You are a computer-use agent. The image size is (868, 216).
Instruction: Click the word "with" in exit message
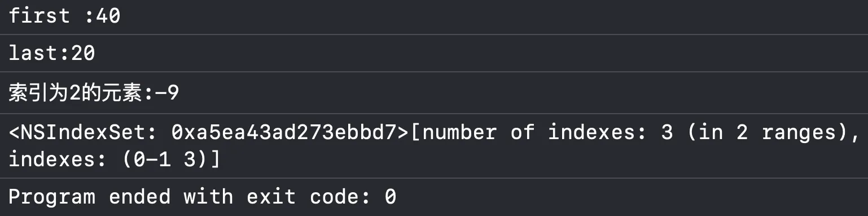pos(208,196)
